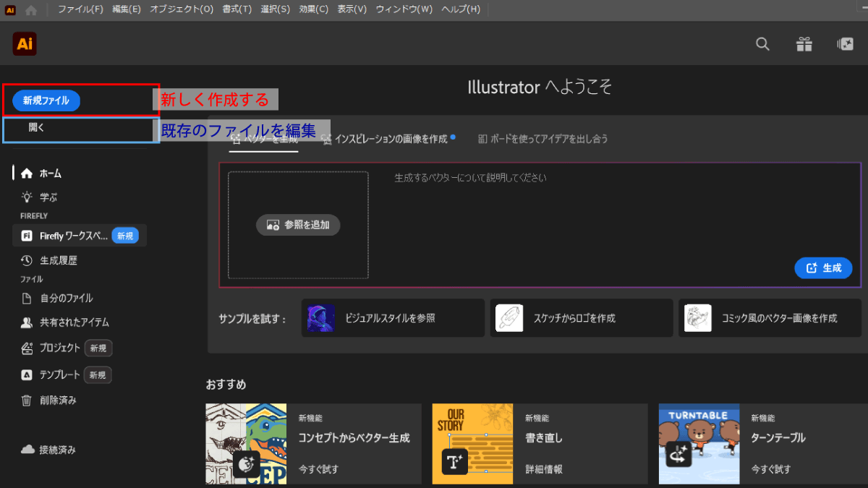Open the 書式(T) menu
868x488 pixels.
(x=237, y=9)
